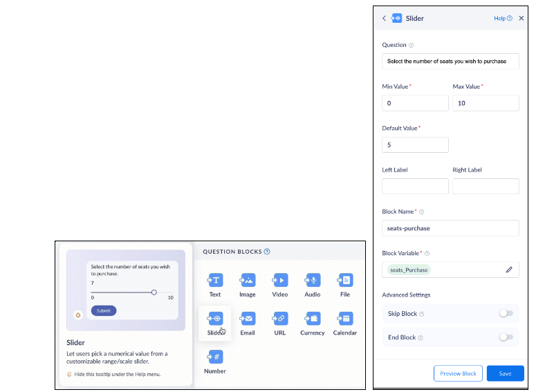The width and height of the screenshot is (554, 392).
Task: Select the Currency question block
Action: click(x=312, y=319)
